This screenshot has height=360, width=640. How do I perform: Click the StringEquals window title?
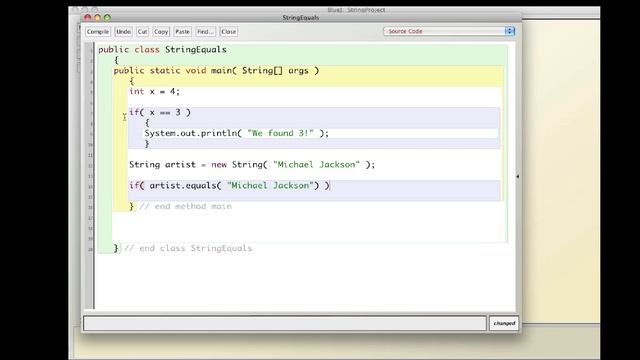(301, 18)
